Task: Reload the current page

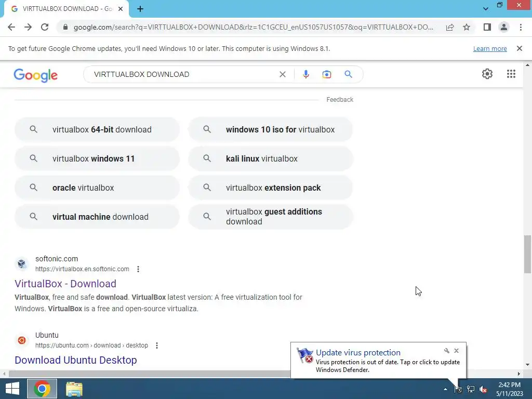Action: pyautogui.click(x=45, y=27)
